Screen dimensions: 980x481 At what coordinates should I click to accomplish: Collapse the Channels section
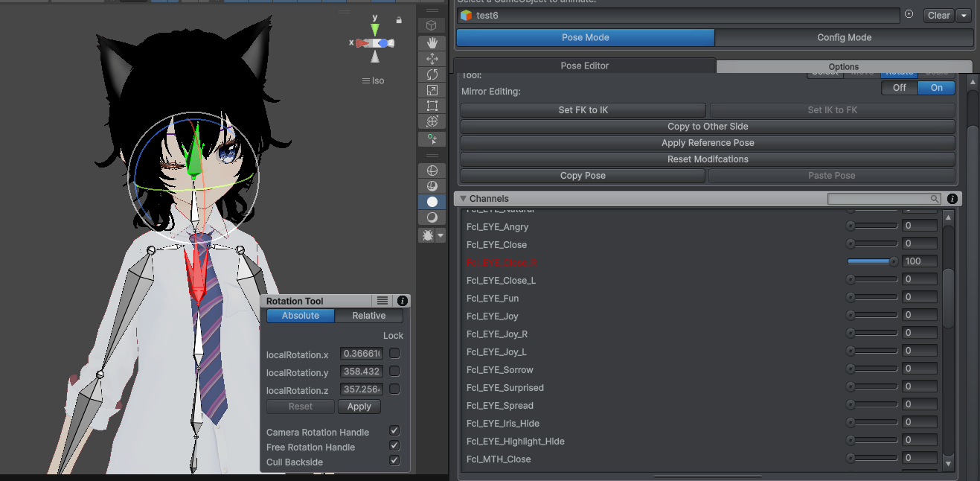tap(463, 199)
